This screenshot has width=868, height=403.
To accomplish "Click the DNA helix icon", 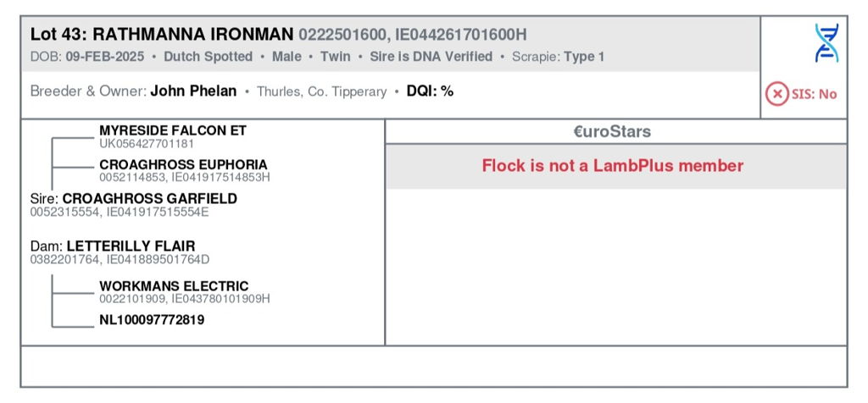I will coord(826,42).
